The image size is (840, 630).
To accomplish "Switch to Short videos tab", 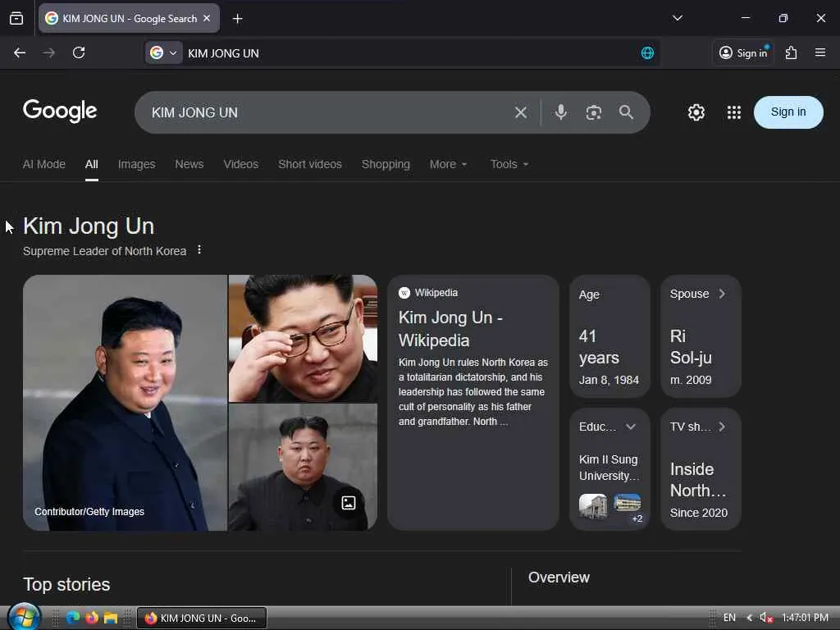I will click(x=309, y=164).
